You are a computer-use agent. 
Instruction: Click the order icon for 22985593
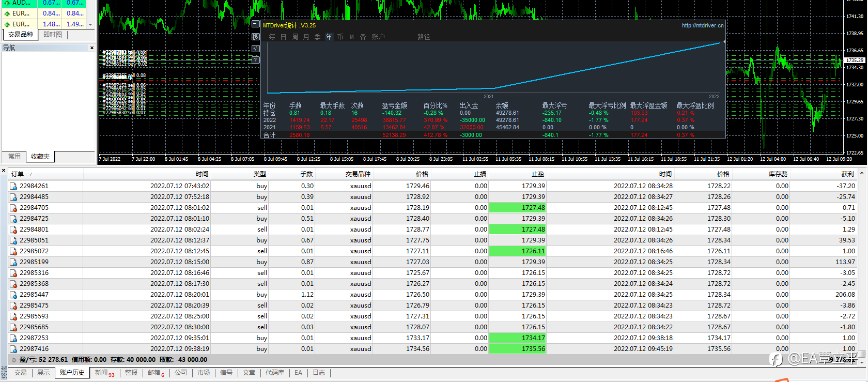pyautogui.click(x=13, y=316)
